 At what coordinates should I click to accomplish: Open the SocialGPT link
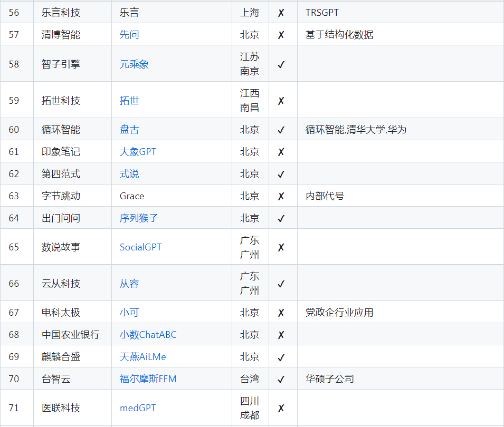click(140, 247)
